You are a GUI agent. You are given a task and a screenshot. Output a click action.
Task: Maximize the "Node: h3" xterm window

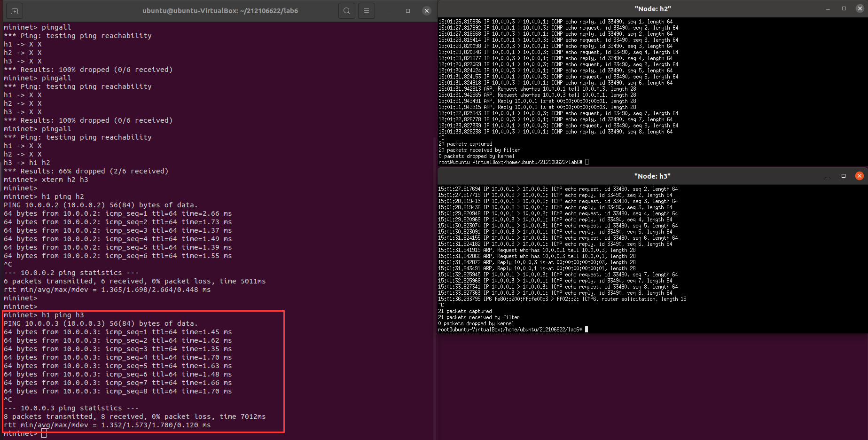(844, 176)
